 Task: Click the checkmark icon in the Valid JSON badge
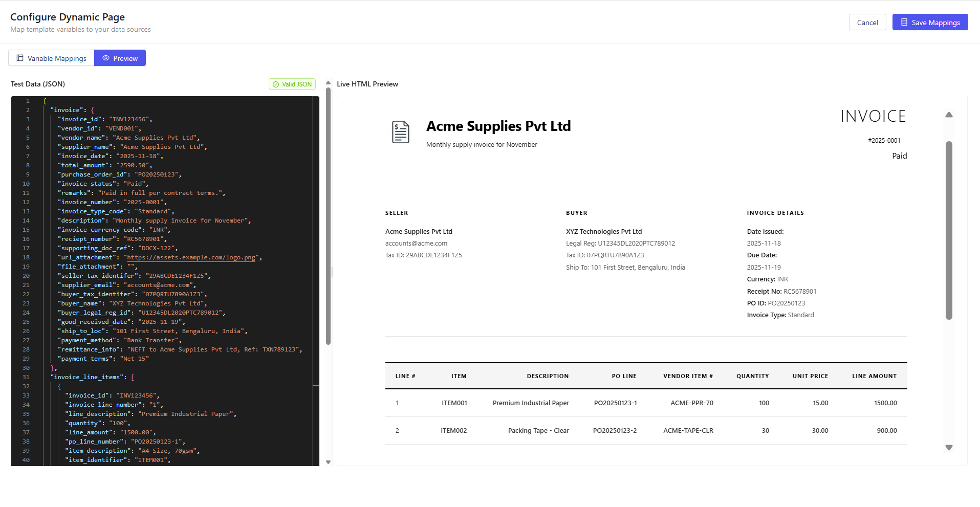276,84
